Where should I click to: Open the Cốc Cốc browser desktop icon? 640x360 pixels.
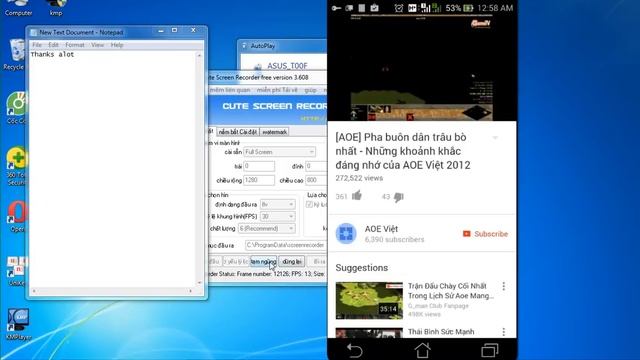click(x=16, y=108)
